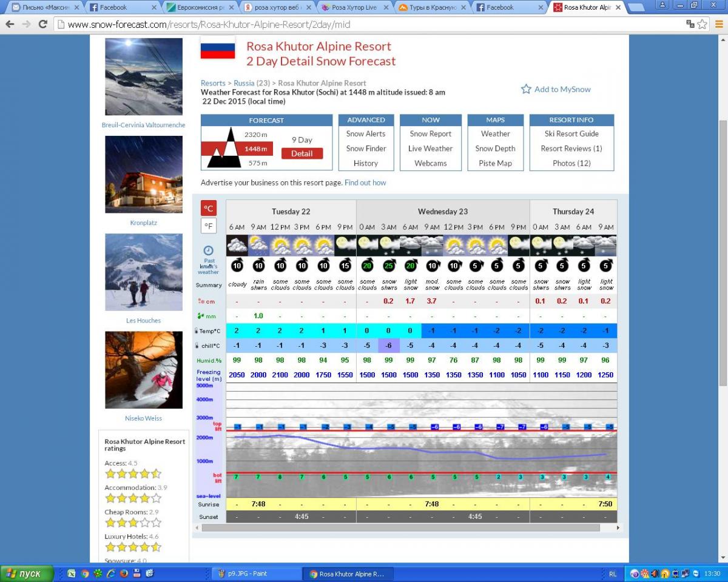Click the Wednesday 23 column header

(443, 212)
